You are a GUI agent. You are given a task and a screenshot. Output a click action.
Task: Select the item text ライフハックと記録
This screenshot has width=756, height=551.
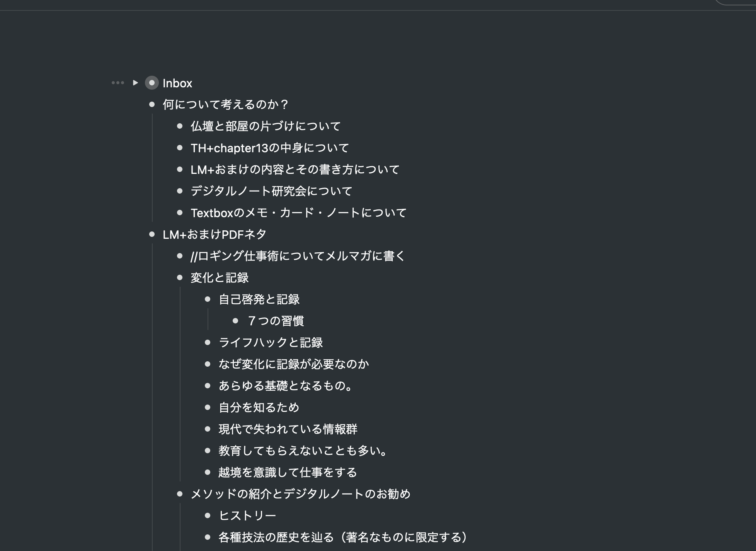(x=272, y=342)
